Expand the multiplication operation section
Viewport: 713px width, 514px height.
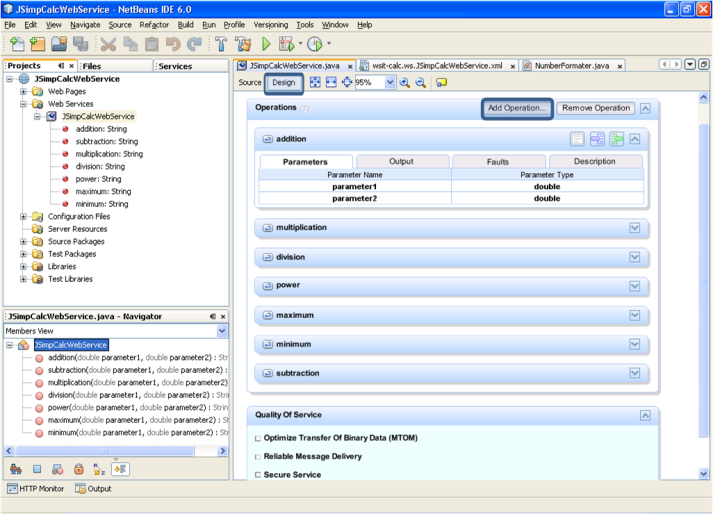[634, 228]
